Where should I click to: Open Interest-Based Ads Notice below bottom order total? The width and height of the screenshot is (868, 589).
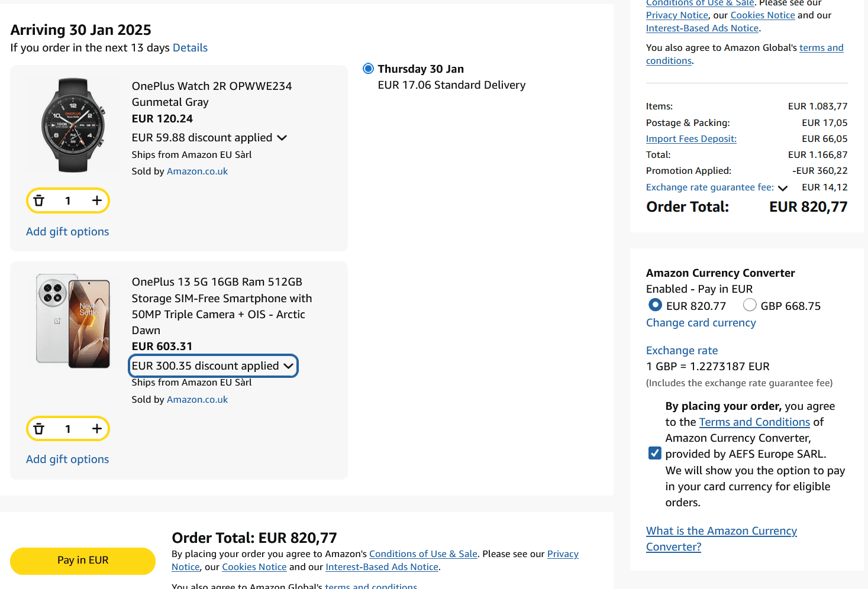(x=382, y=567)
